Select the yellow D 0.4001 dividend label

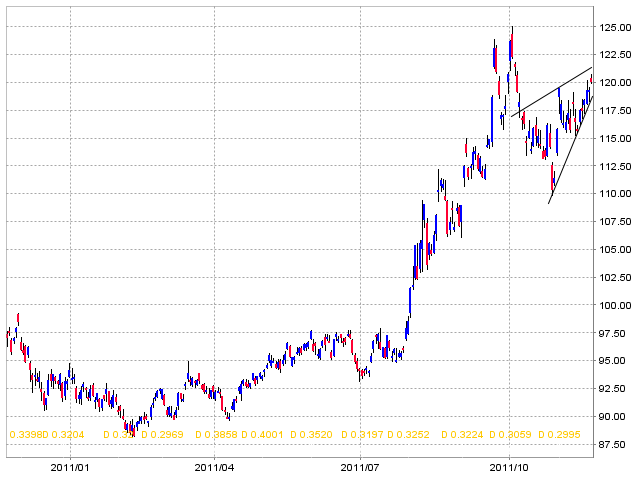coord(262,435)
